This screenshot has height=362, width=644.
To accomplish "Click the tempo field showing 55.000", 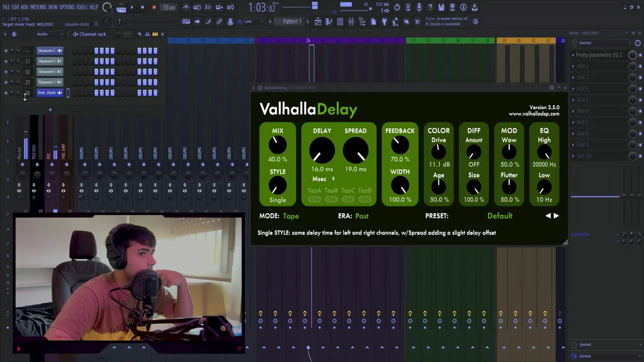I will pos(169,8).
